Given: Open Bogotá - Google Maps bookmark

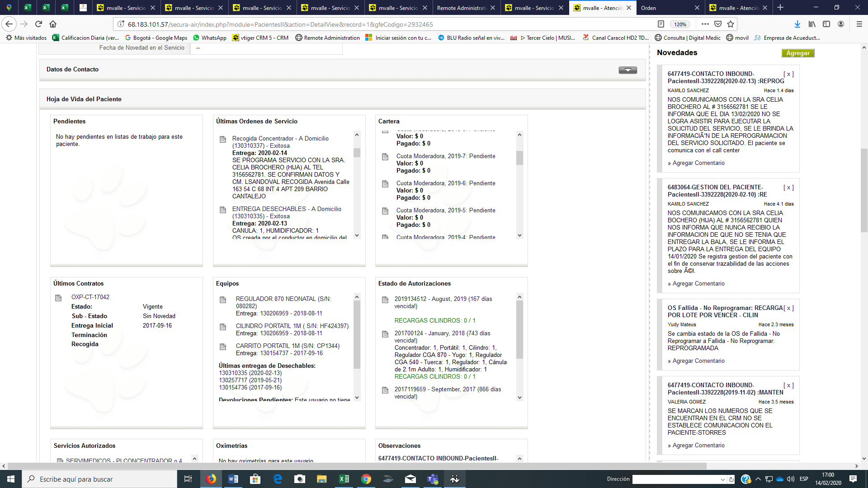Looking at the screenshot, I should [156, 38].
